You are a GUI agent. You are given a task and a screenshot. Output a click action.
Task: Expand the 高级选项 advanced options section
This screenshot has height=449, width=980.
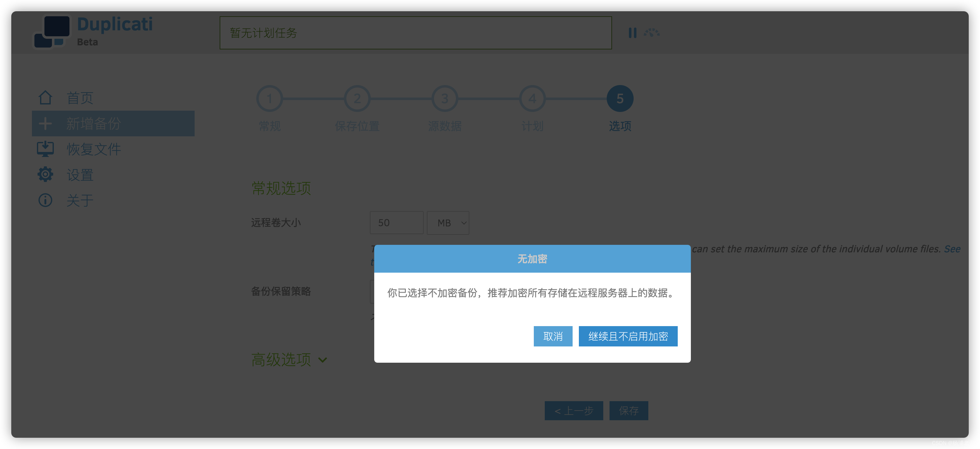(x=289, y=360)
